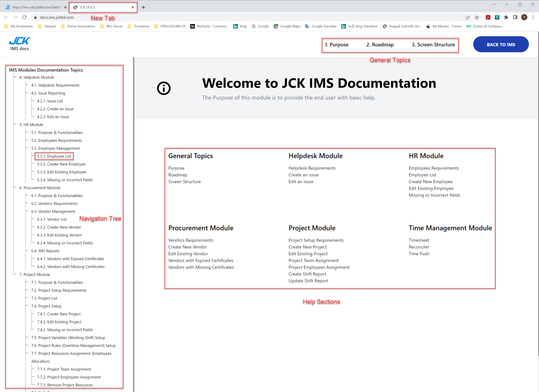
Task: Bookmark this page with the star icon
Action: coord(477,17)
